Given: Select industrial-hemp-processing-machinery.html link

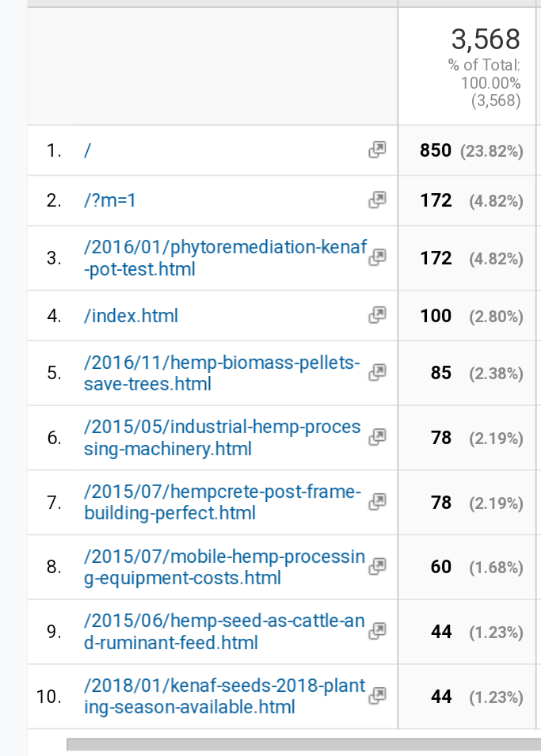Looking at the screenshot, I should tap(222, 438).
